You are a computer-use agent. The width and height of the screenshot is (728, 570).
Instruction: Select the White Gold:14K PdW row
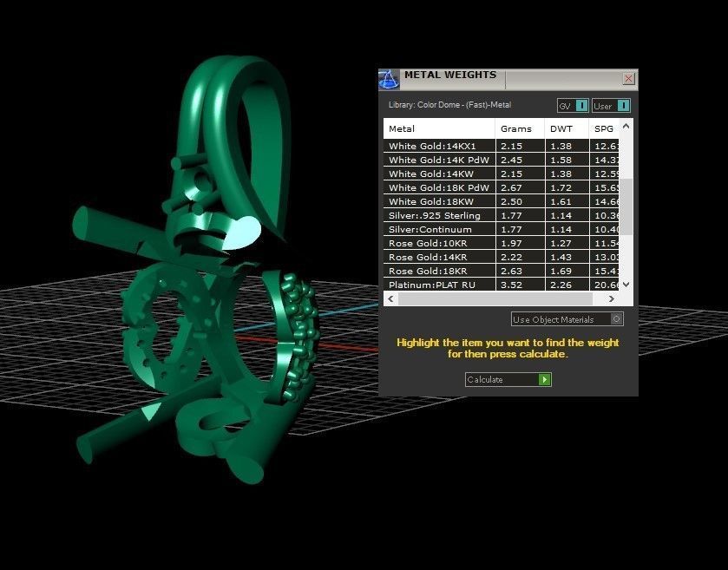click(502, 160)
